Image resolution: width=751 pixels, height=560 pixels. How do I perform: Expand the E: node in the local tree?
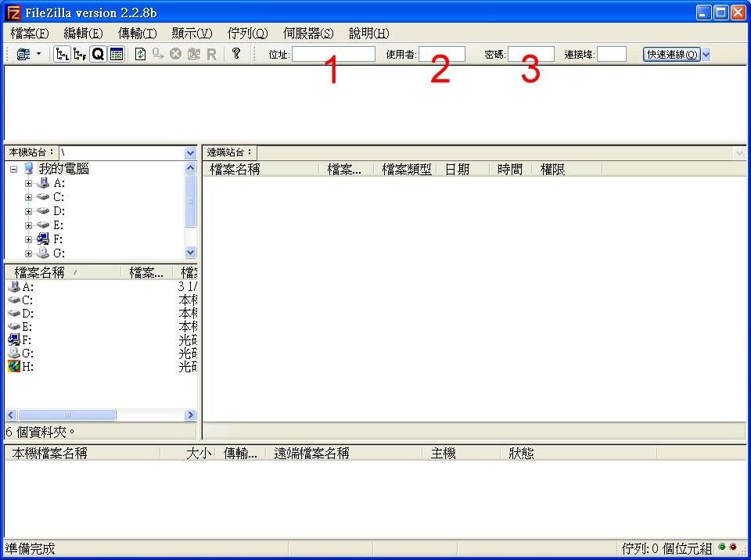tap(28, 225)
